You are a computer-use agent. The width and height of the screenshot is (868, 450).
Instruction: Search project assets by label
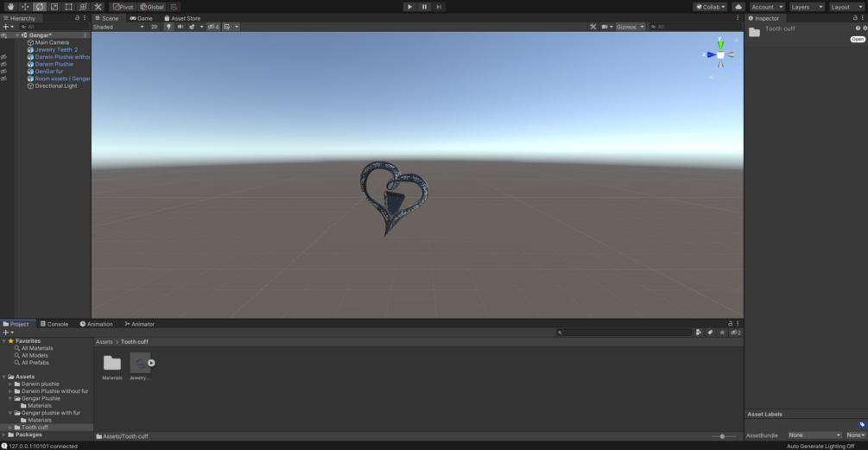[710, 333]
